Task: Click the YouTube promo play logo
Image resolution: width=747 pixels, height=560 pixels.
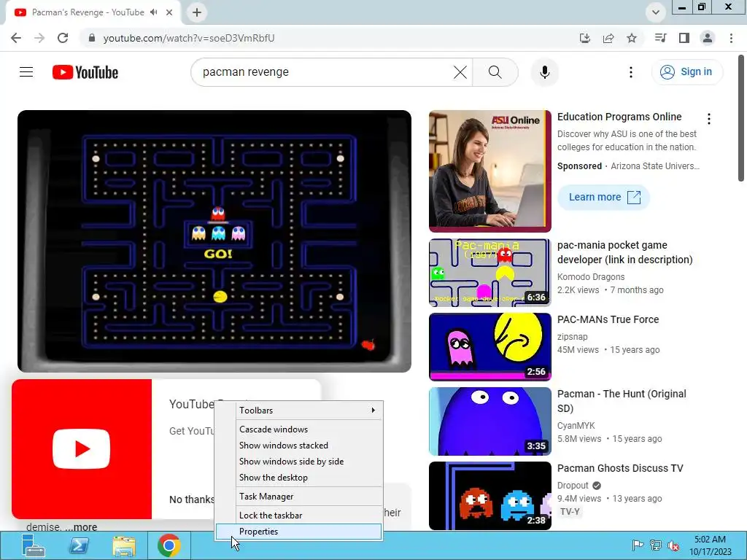Action: point(82,449)
